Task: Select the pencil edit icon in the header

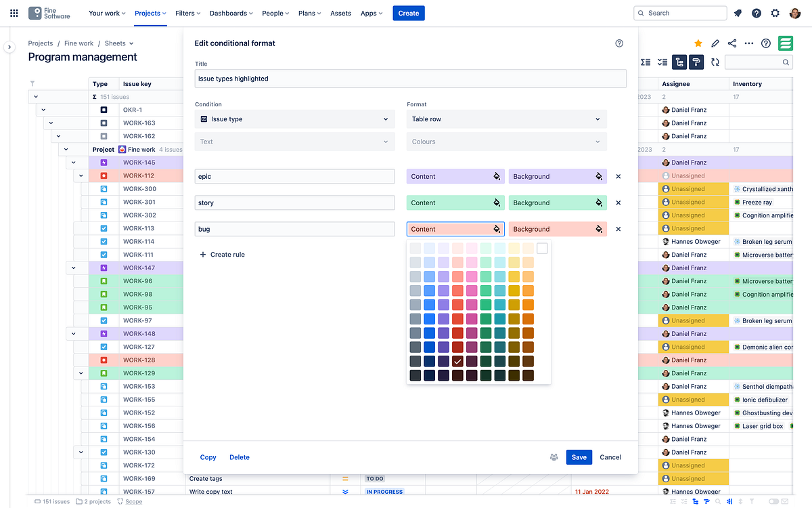Action: click(x=715, y=43)
